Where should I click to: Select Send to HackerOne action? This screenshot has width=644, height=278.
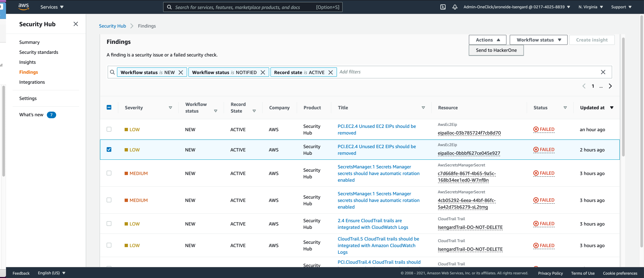[496, 50]
